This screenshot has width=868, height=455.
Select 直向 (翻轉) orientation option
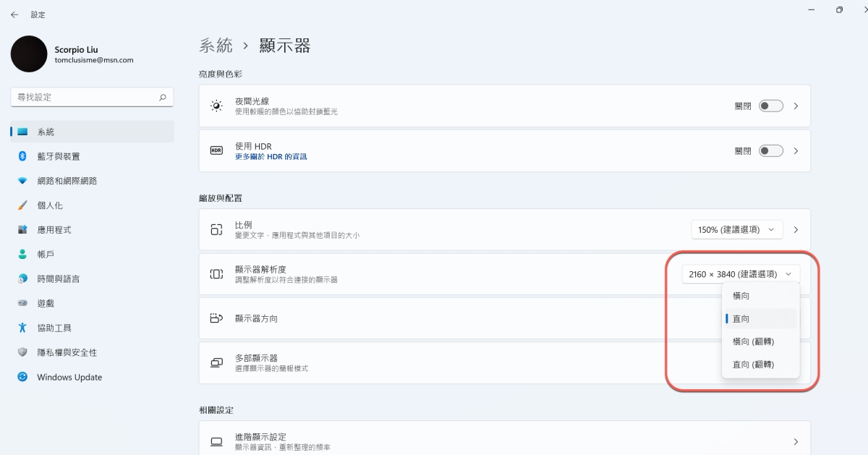pyautogui.click(x=760, y=365)
